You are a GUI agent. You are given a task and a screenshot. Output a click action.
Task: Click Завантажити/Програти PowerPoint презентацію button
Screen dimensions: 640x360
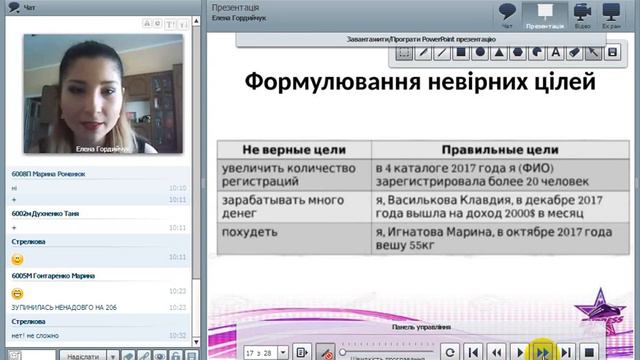421,40
